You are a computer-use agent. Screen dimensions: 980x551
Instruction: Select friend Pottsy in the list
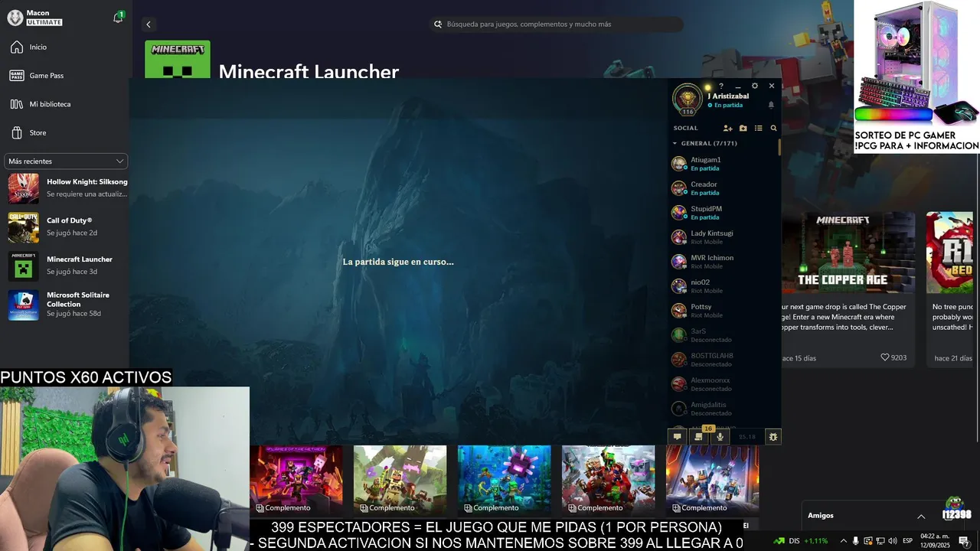click(x=724, y=311)
